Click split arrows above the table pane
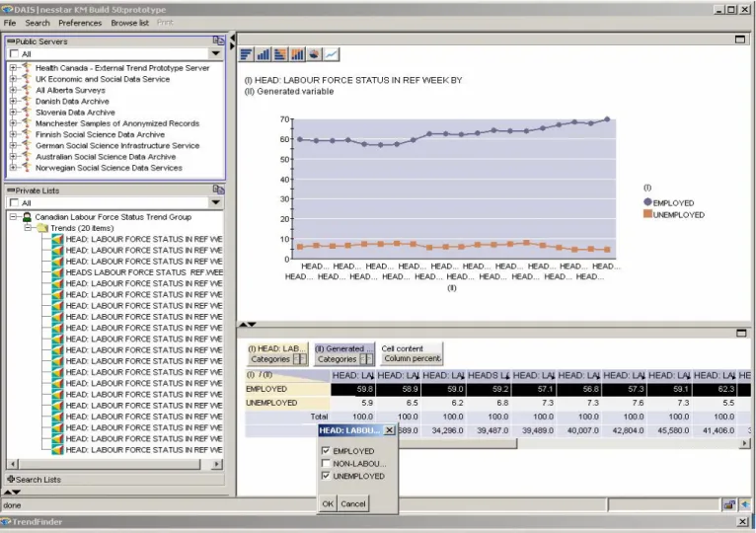This screenshot has height=533, width=756. point(248,325)
